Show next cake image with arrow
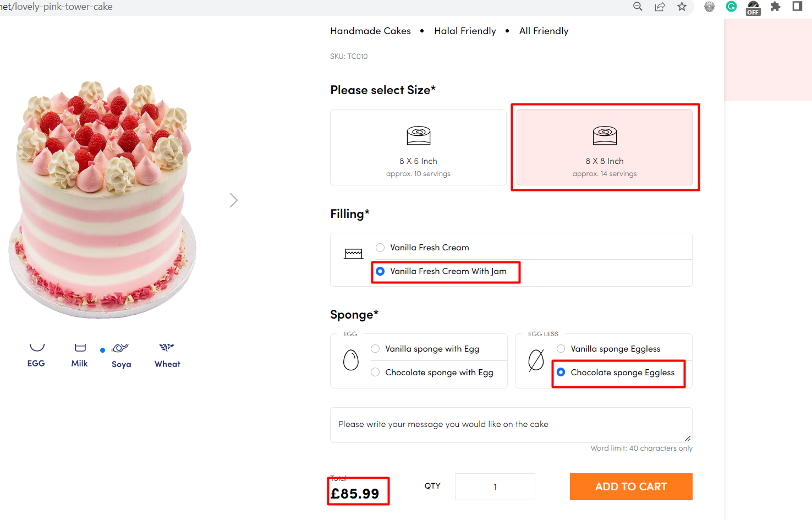The width and height of the screenshot is (812, 520). coord(234,200)
